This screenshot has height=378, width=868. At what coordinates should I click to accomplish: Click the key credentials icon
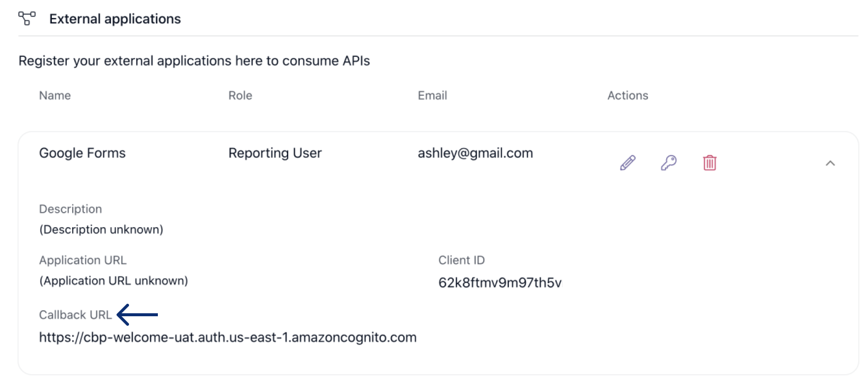668,163
